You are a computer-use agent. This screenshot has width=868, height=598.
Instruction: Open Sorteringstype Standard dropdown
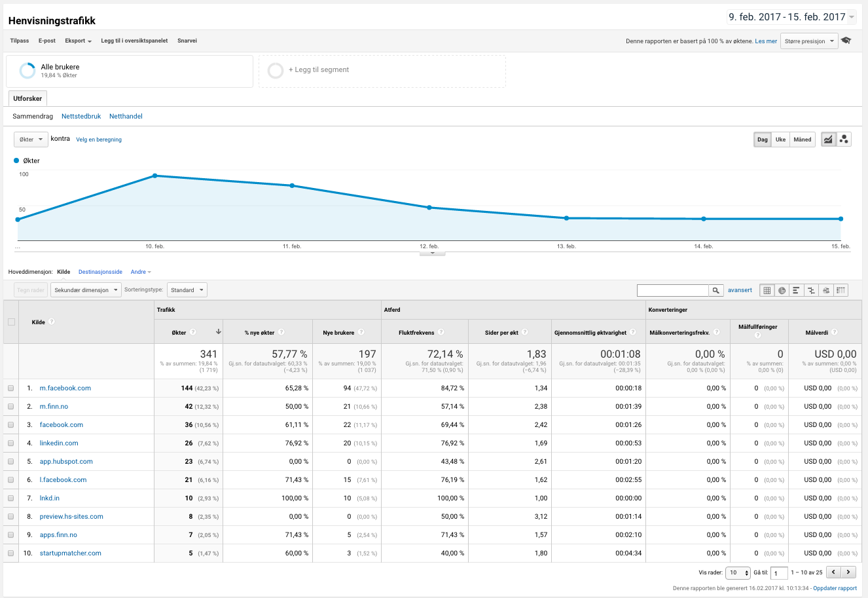click(187, 290)
